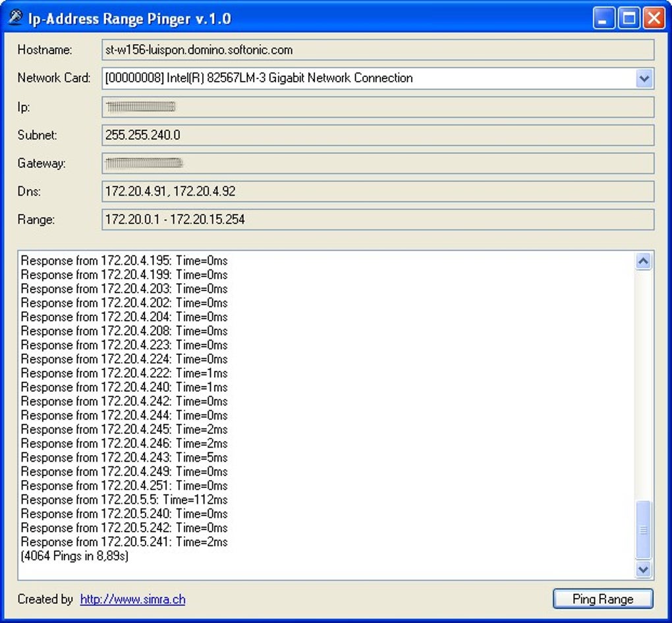672x623 pixels.
Task: Maximize the Range Pinger window
Action: pos(629,18)
